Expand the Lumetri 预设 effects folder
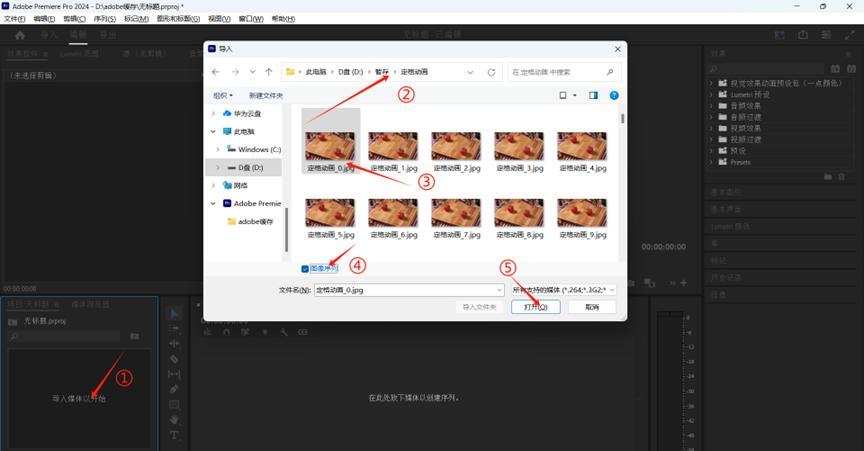Image resolution: width=864 pixels, height=451 pixels. (x=711, y=94)
